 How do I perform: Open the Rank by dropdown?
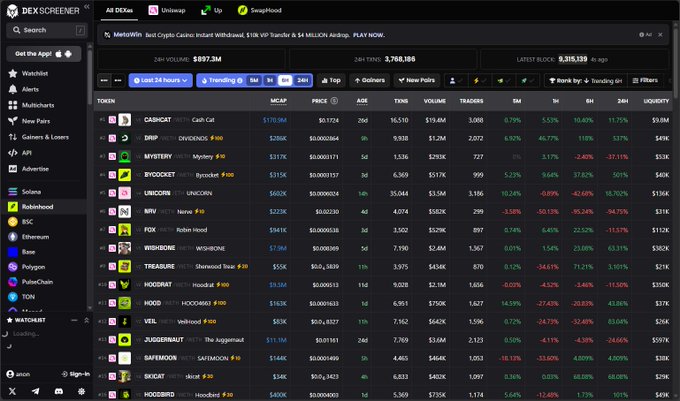click(585, 81)
